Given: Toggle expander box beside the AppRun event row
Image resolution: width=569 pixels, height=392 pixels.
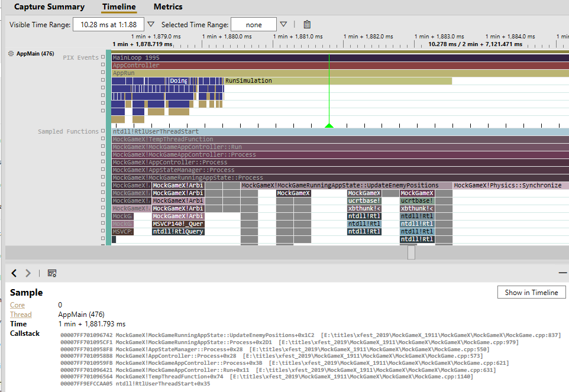Looking at the screenshot, I should pos(103,73).
